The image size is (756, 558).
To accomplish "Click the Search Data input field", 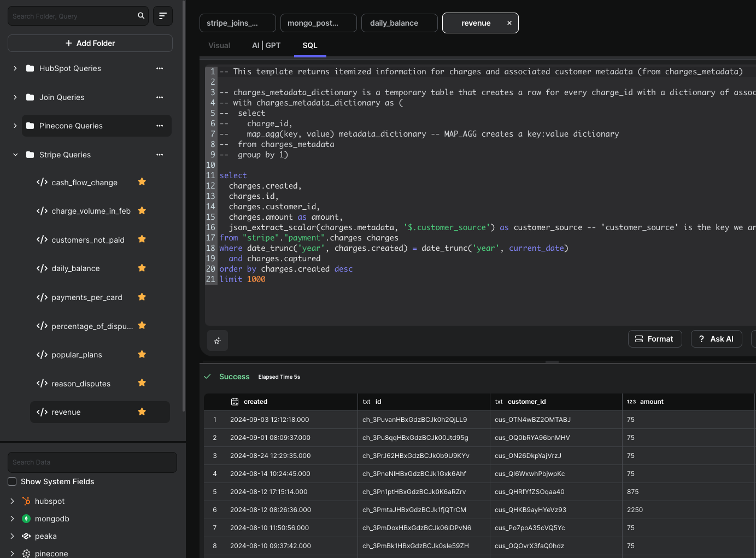I will pyautogui.click(x=92, y=462).
